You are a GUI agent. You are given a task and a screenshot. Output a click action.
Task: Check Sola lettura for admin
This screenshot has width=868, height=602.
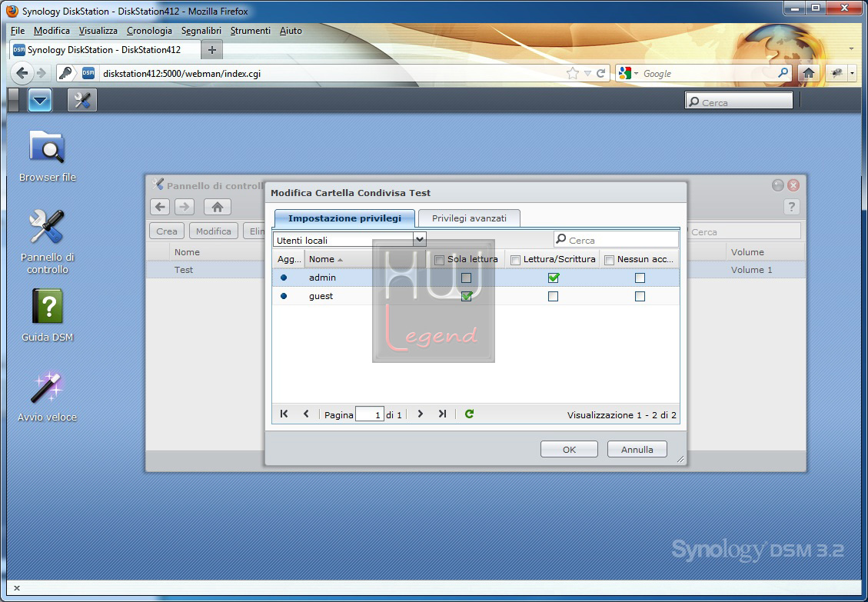pos(466,278)
